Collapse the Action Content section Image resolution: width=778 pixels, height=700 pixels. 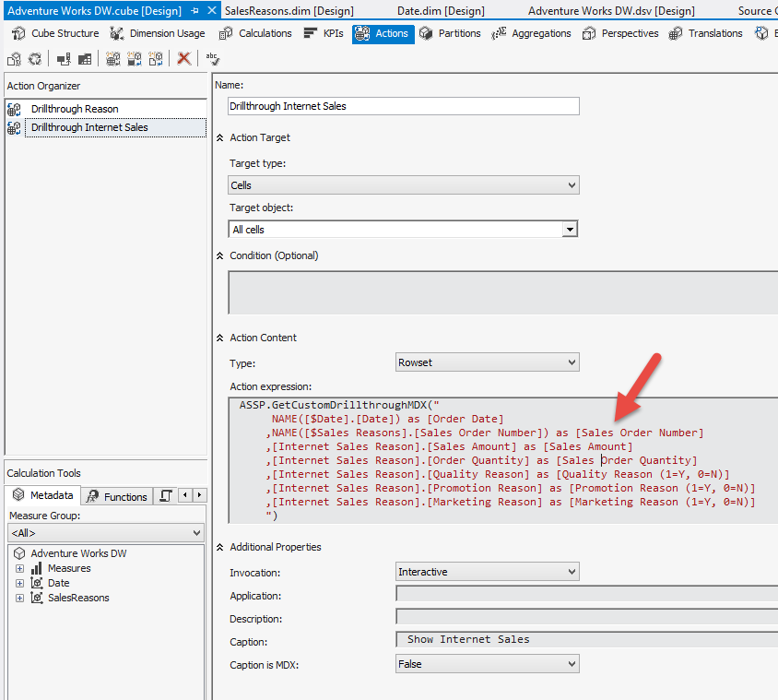coord(219,338)
